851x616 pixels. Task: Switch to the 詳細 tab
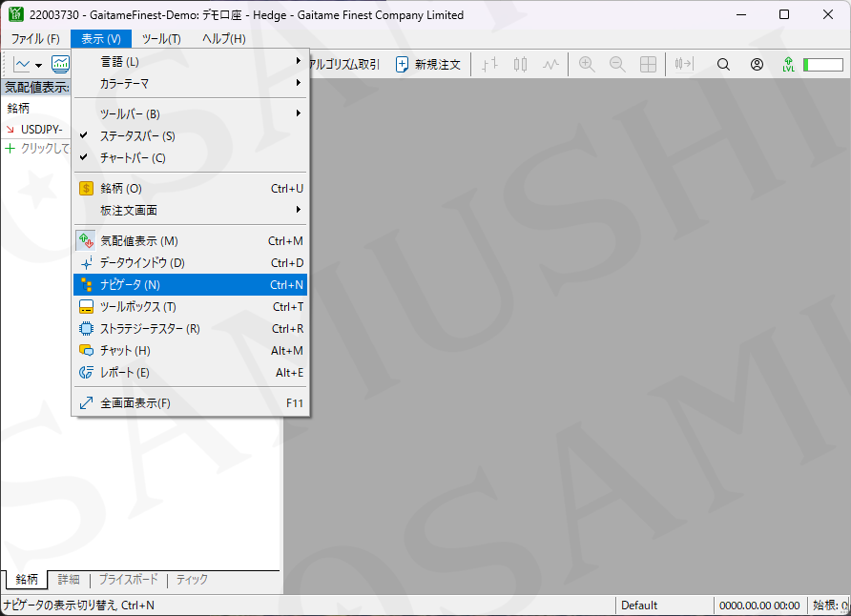[x=69, y=580]
